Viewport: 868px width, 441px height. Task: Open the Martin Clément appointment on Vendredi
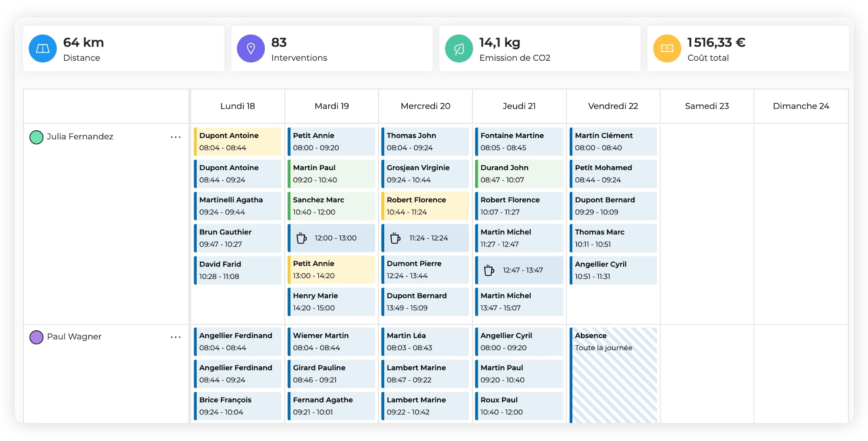pyautogui.click(x=613, y=142)
